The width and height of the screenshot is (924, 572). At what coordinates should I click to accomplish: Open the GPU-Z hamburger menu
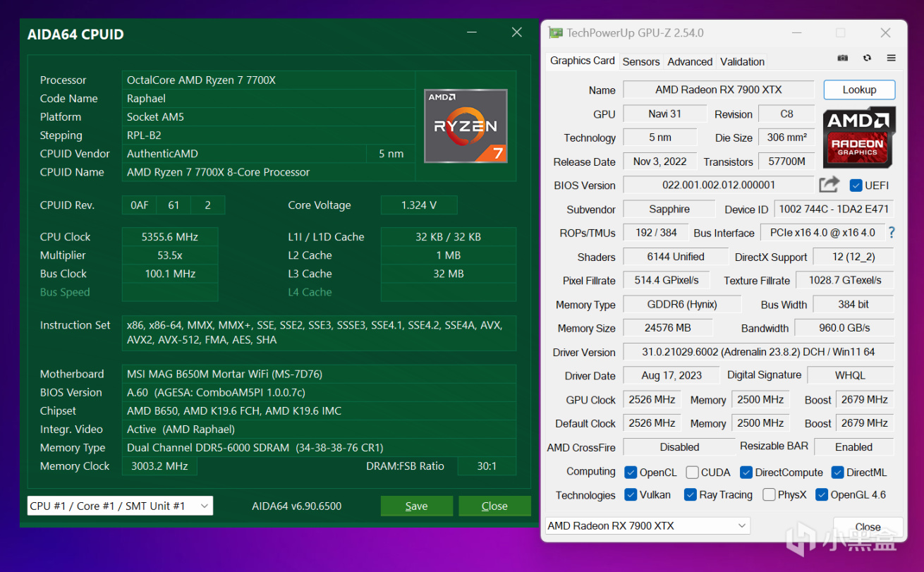(x=892, y=58)
